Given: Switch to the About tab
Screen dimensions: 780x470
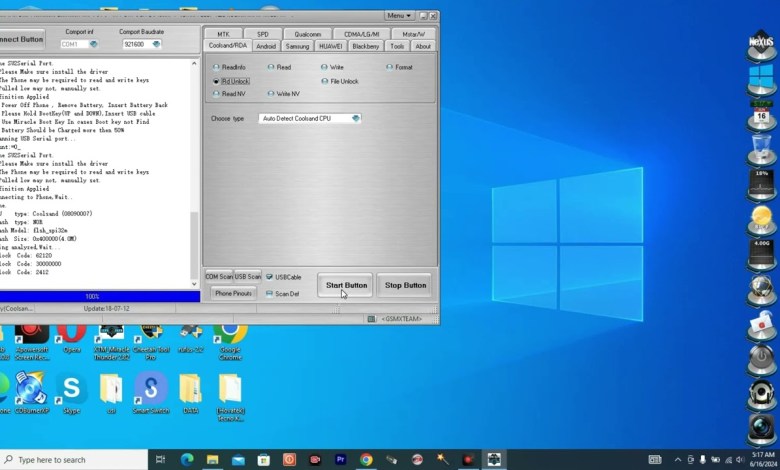Looking at the screenshot, I should (423, 46).
